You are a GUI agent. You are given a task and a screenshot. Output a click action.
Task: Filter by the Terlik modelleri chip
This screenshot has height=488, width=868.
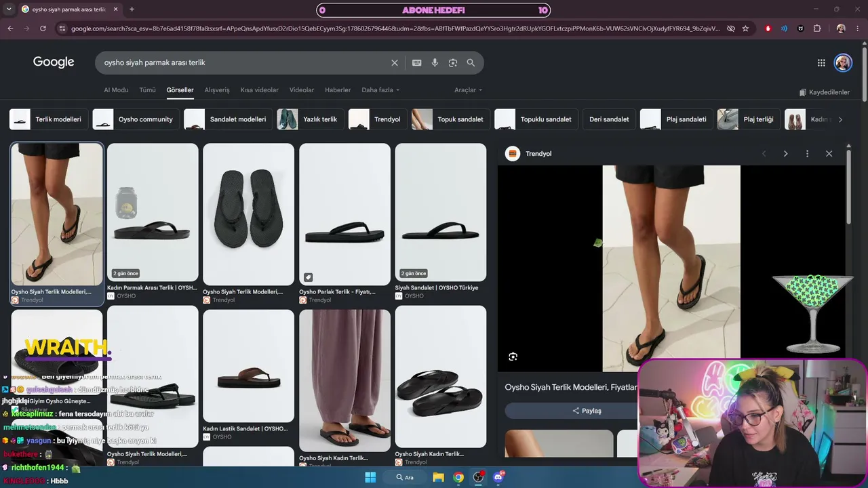pos(48,119)
